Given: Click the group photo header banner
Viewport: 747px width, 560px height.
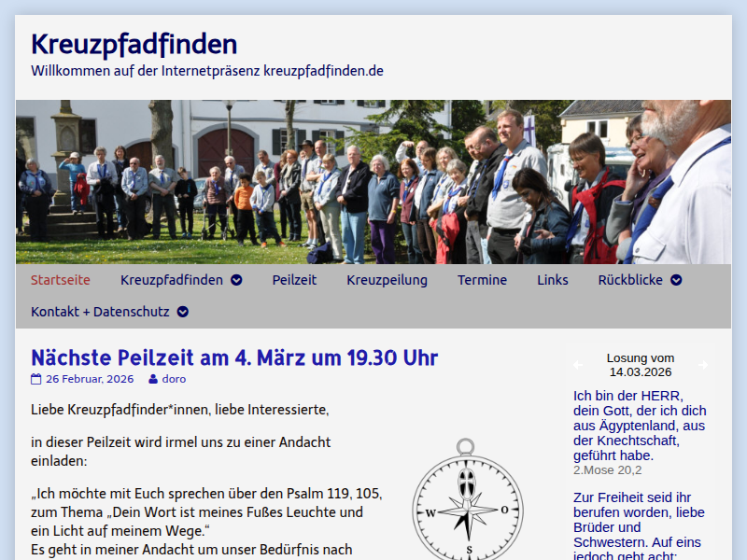Looking at the screenshot, I should (373, 182).
